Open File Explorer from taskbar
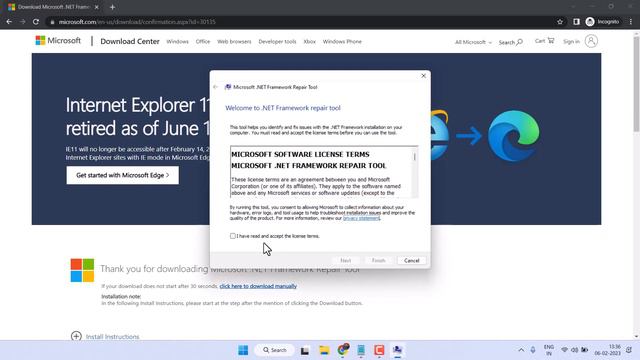The image size is (640, 360). coord(324,350)
